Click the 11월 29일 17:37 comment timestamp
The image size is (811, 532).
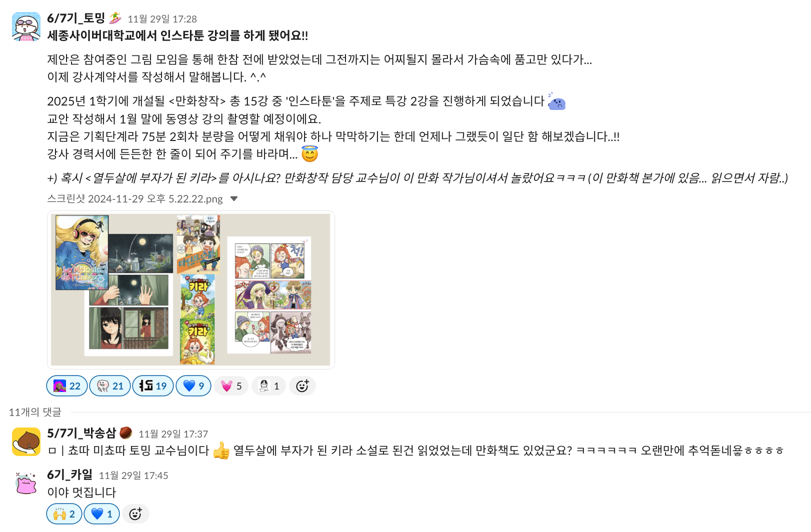[x=173, y=434]
